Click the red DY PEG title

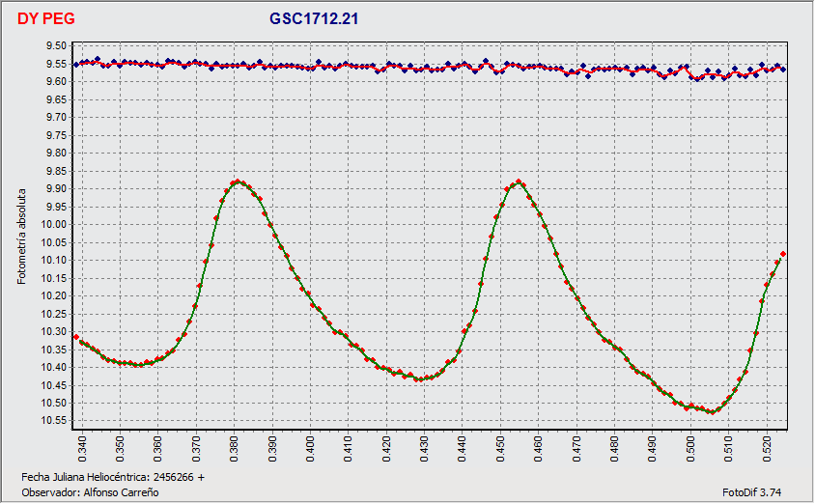click(45, 18)
